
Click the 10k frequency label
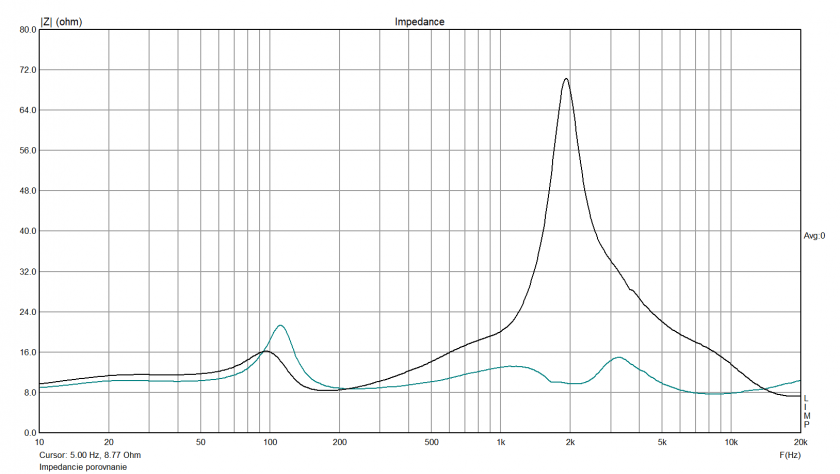coord(731,442)
